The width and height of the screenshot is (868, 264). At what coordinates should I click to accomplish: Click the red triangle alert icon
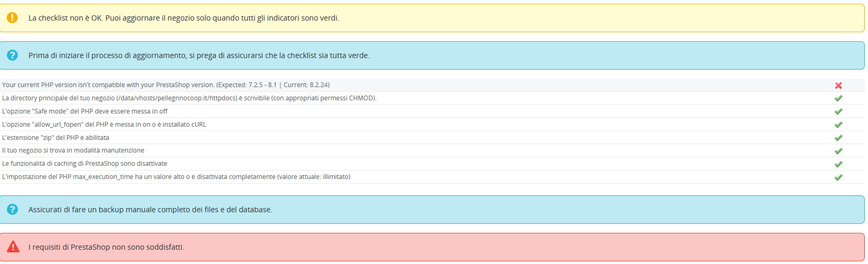[13, 247]
